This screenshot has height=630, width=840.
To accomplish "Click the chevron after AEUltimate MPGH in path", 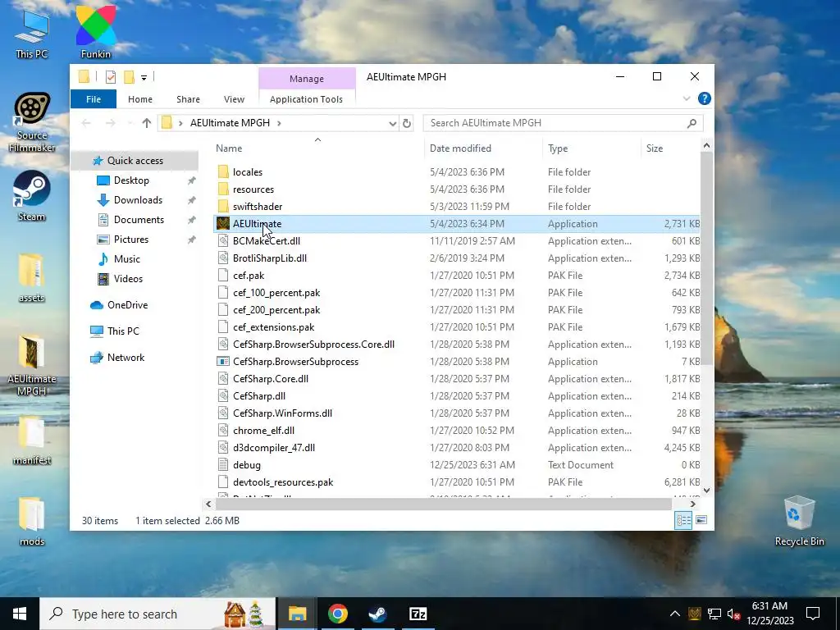I will [279, 123].
